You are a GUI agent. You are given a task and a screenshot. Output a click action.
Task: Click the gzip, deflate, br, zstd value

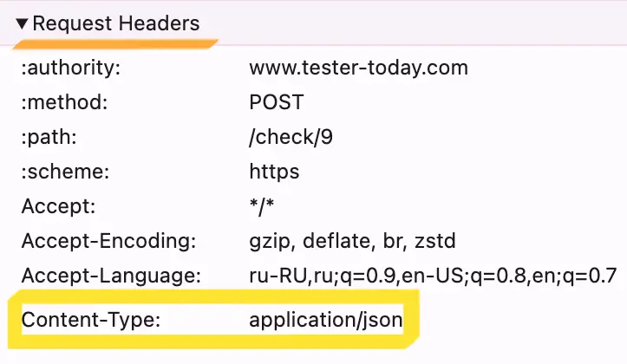point(352,241)
